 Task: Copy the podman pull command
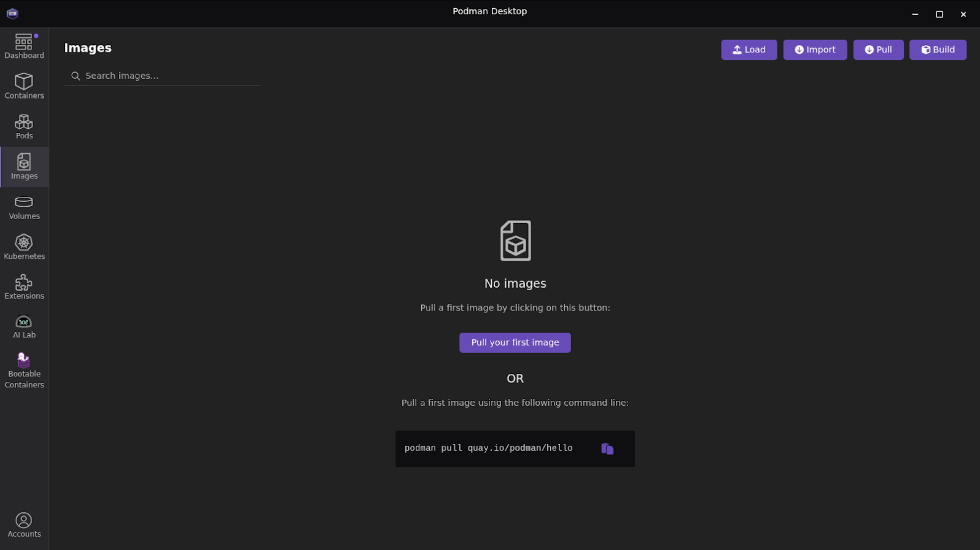coord(607,449)
